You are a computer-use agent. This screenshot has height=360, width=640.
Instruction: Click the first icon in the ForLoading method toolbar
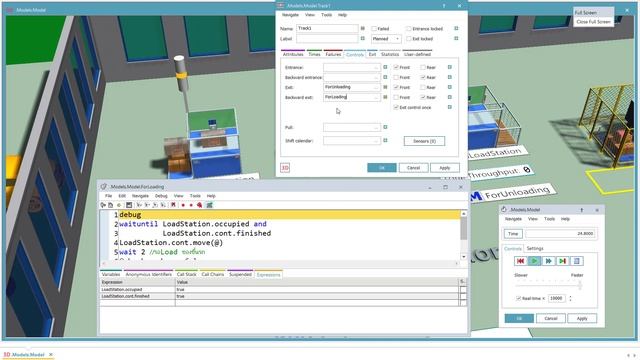(103, 205)
